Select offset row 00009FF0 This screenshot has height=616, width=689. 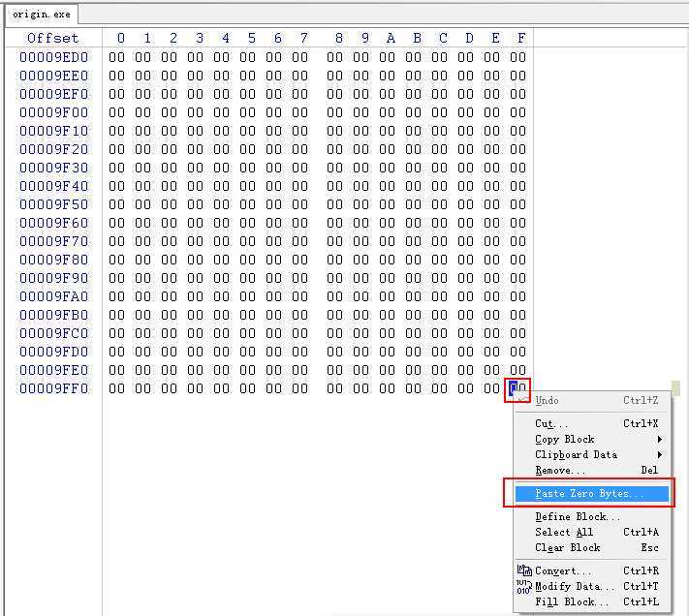53,388
